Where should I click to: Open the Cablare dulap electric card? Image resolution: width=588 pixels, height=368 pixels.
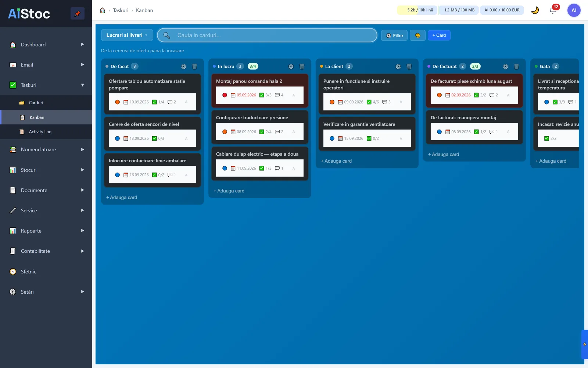click(x=260, y=164)
